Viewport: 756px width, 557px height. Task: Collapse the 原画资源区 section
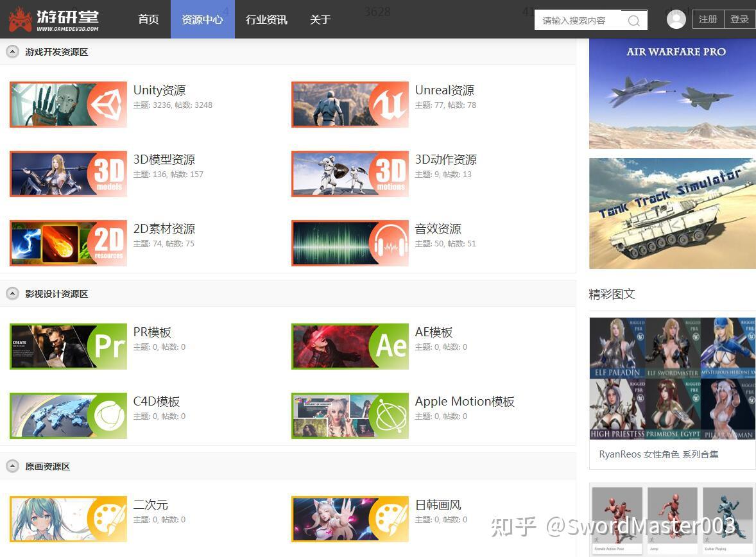coord(12,466)
